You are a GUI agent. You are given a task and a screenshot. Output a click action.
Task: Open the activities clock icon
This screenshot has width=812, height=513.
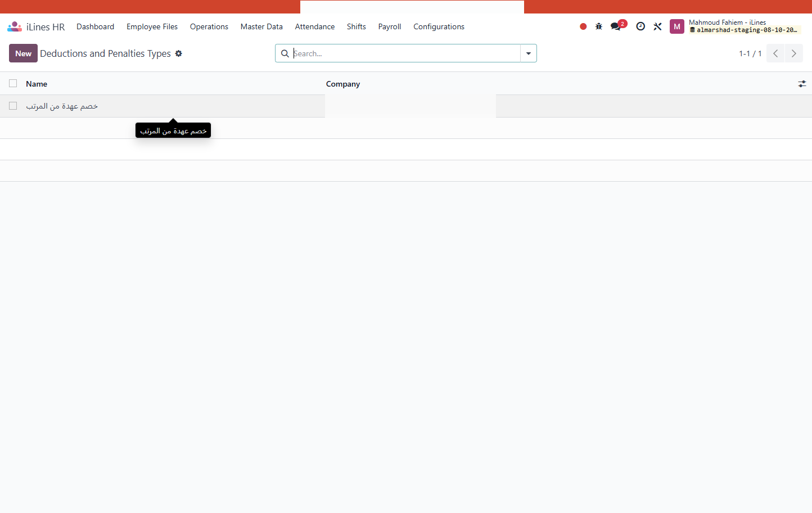pos(640,26)
